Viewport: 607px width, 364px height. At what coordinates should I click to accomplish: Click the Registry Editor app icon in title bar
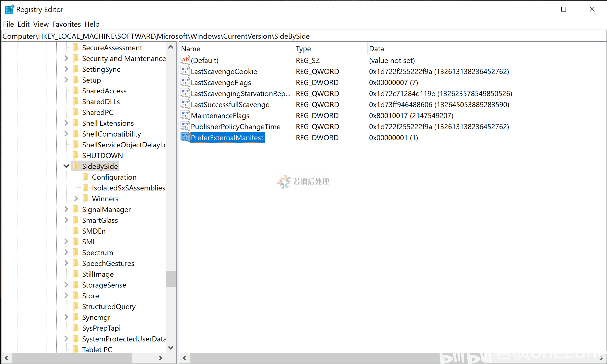pyautogui.click(x=10, y=9)
